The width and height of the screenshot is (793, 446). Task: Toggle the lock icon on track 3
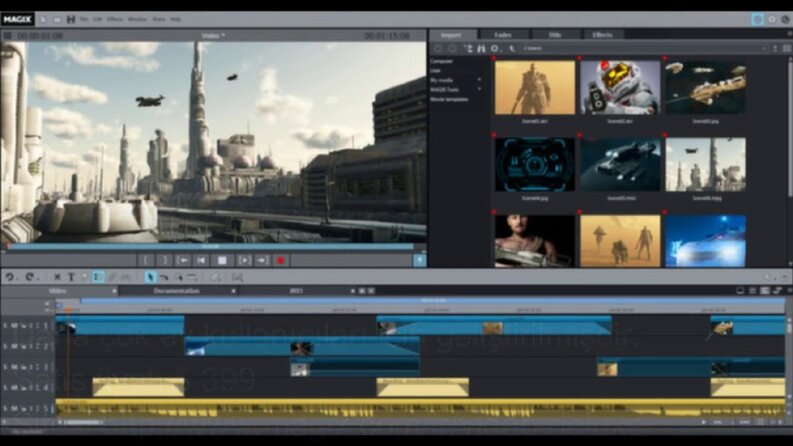click(23, 367)
